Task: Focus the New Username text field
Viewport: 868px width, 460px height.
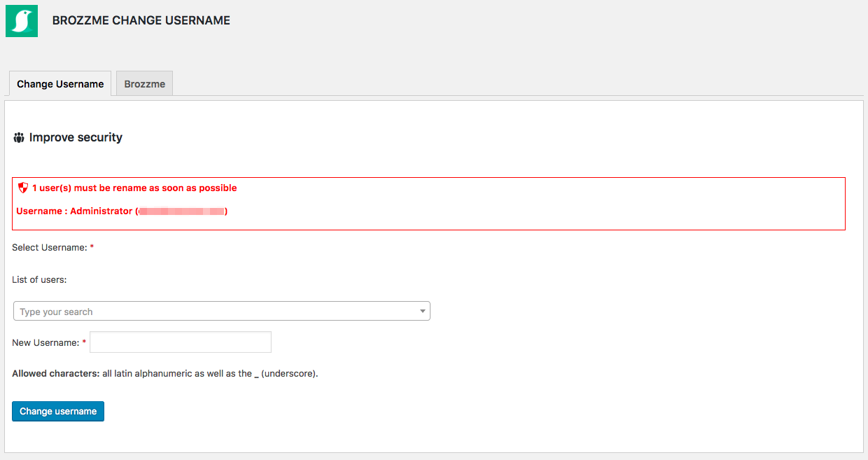Action: (181, 342)
